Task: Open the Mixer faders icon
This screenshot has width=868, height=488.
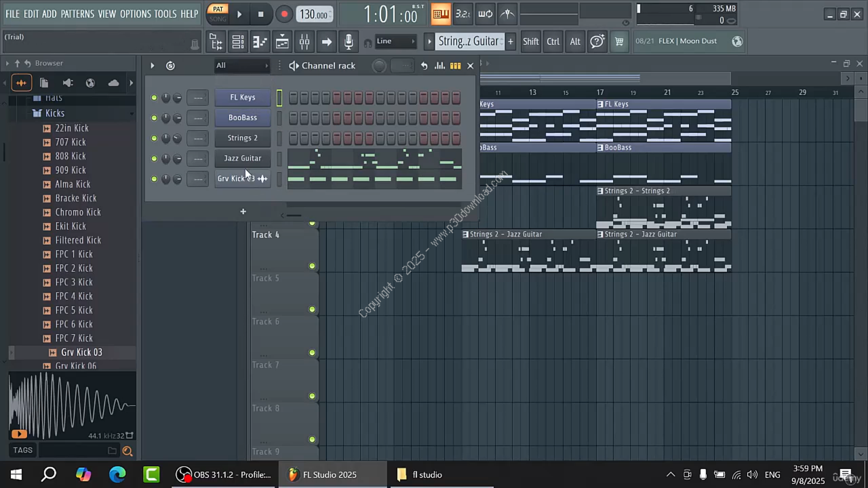Action: point(304,42)
